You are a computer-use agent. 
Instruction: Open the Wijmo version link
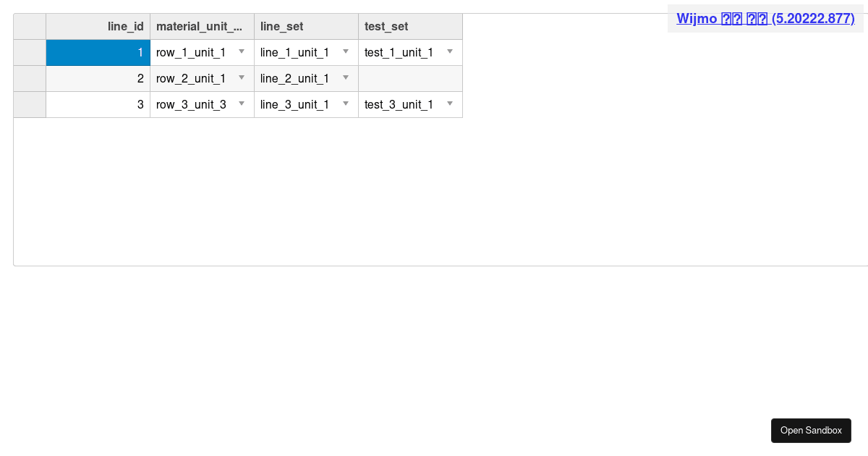tap(765, 19)
